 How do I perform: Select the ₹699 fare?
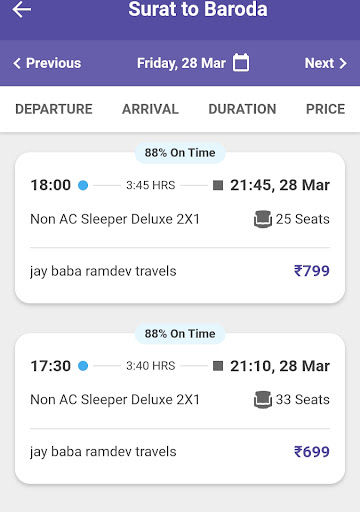point(312,452)
